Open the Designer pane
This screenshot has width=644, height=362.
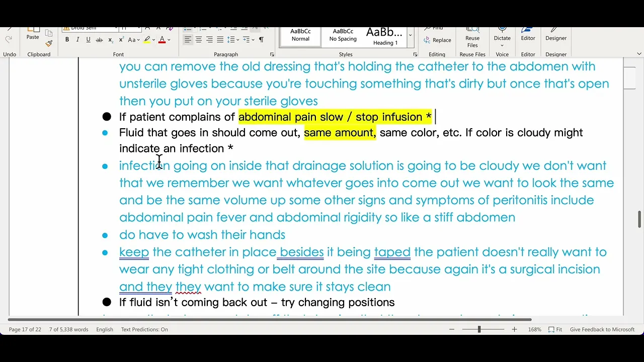556,34
